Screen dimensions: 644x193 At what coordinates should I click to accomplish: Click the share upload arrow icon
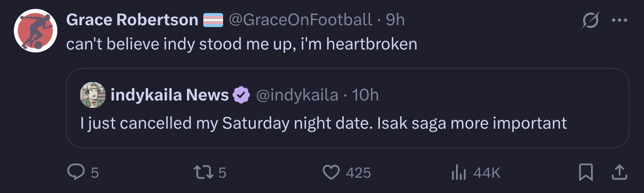[619, 172]
